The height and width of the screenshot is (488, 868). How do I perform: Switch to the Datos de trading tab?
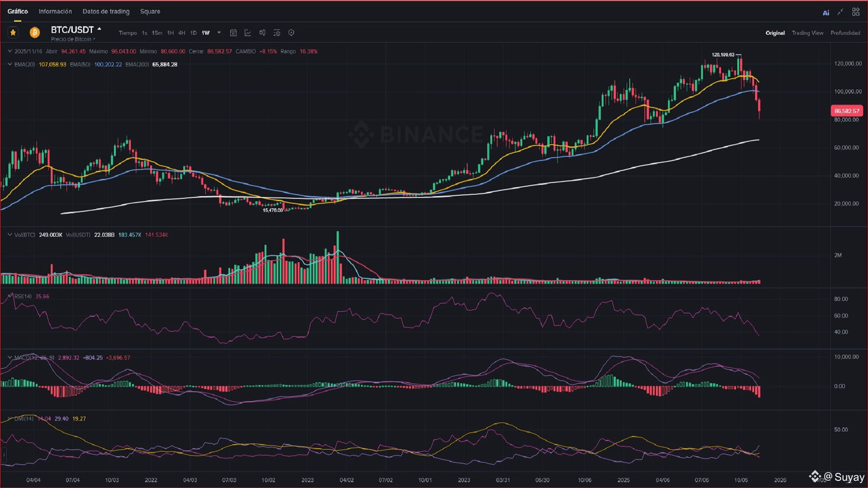coord(106,11)
